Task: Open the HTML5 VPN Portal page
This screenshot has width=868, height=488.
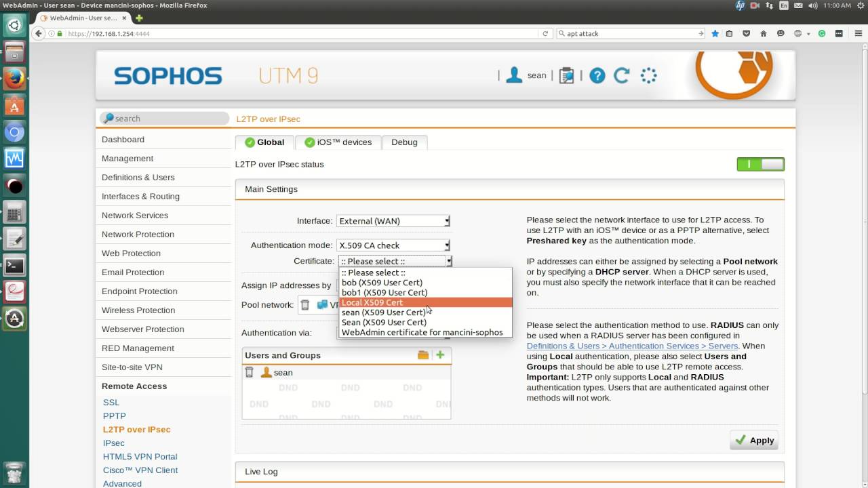Action: coord(140,457)
